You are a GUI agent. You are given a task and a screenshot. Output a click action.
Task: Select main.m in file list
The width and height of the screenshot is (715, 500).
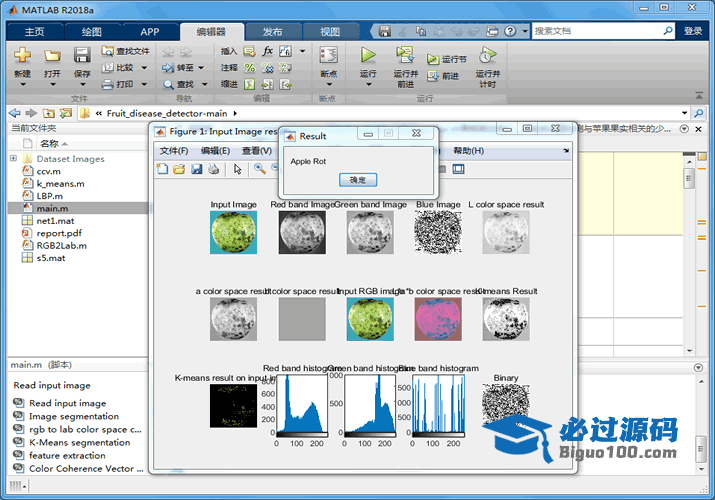(x=78, y=208)
